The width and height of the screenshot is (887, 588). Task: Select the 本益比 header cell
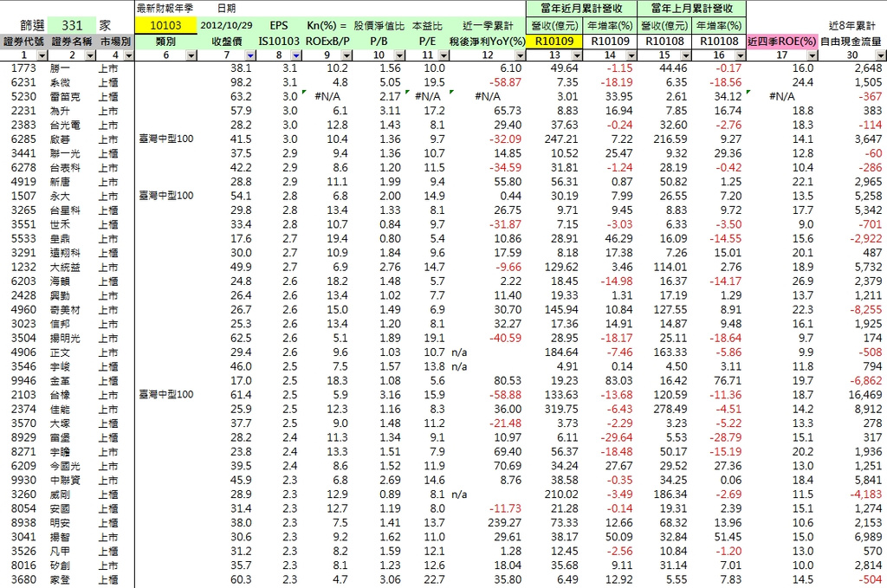(428, 25)
